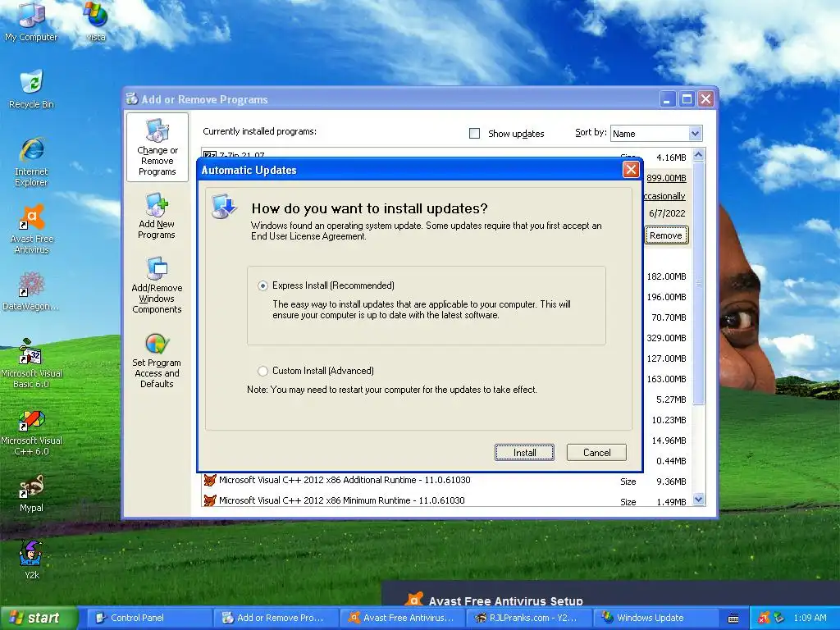Switch to Windows Update taskbar button
Screen dimensions: 840x630
pyautogui.click(x=655, y=618)
